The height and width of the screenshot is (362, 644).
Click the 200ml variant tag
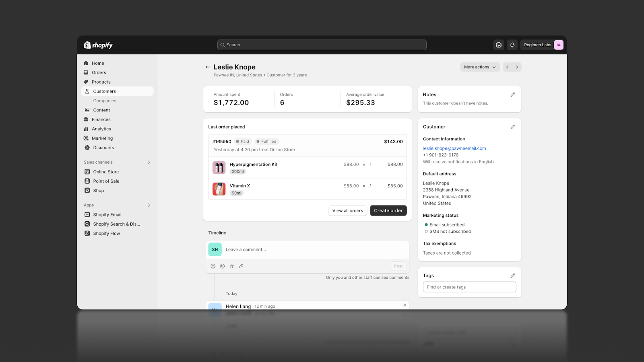tap(238, 172)
